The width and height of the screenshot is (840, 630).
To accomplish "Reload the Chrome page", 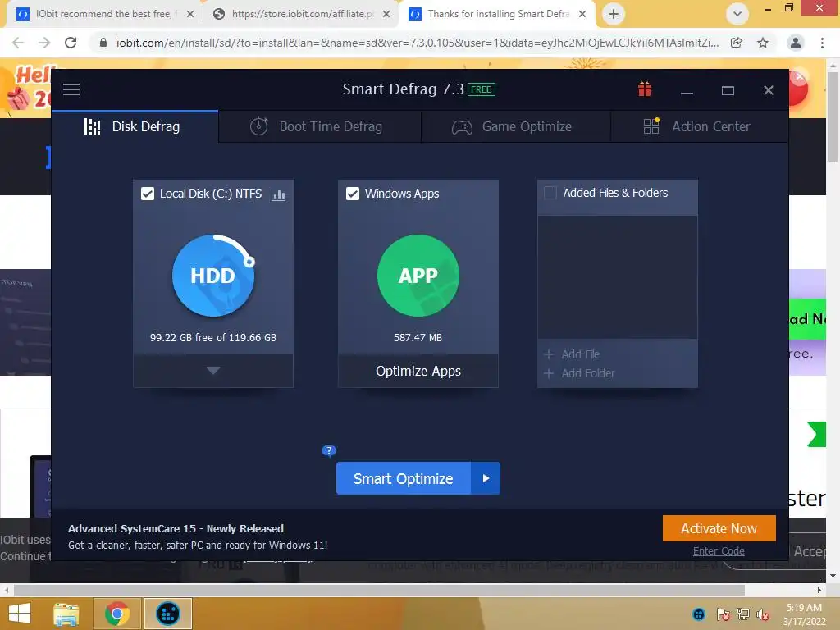I will tap(71, 43).
